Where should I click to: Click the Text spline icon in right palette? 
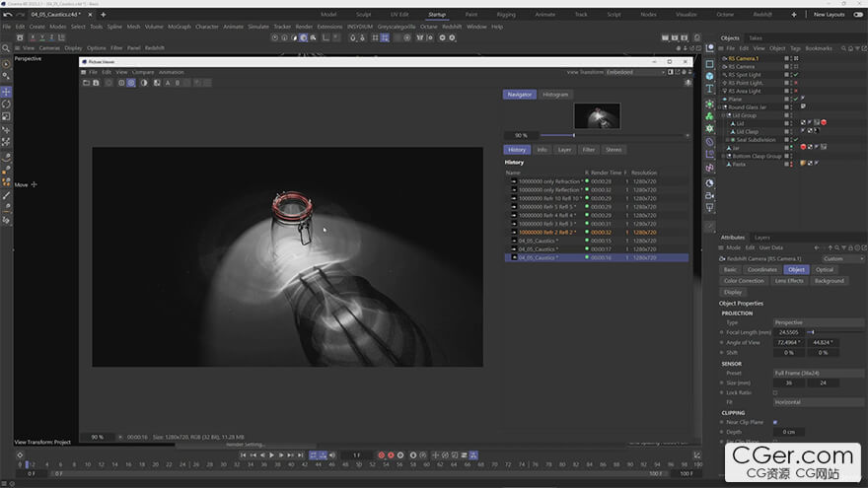point(709,89)
